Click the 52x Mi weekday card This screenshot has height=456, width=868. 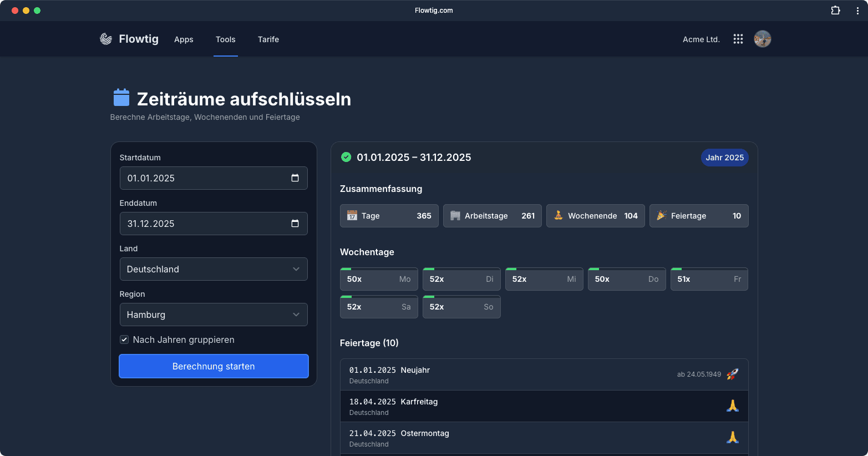point(544,279)
